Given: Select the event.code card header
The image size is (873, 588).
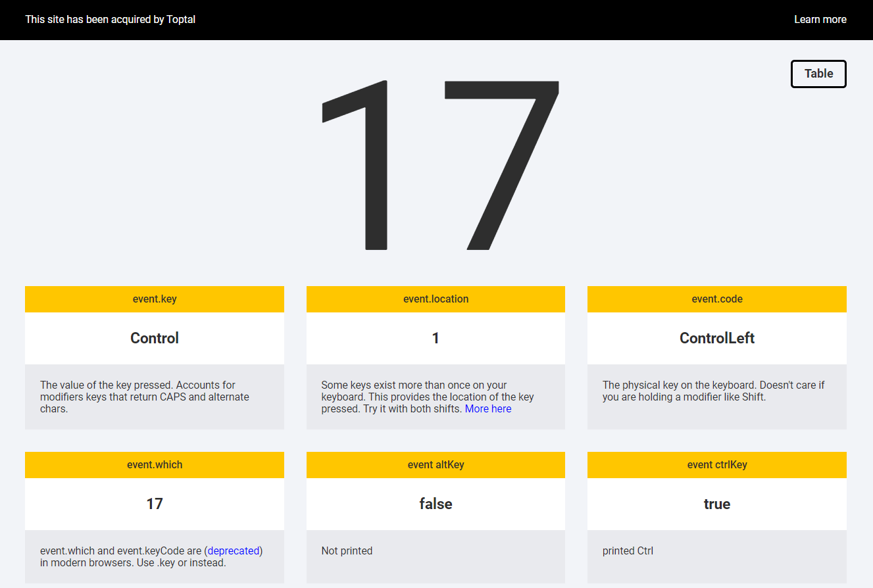Looking at the screenshot, I should [716, 299].
